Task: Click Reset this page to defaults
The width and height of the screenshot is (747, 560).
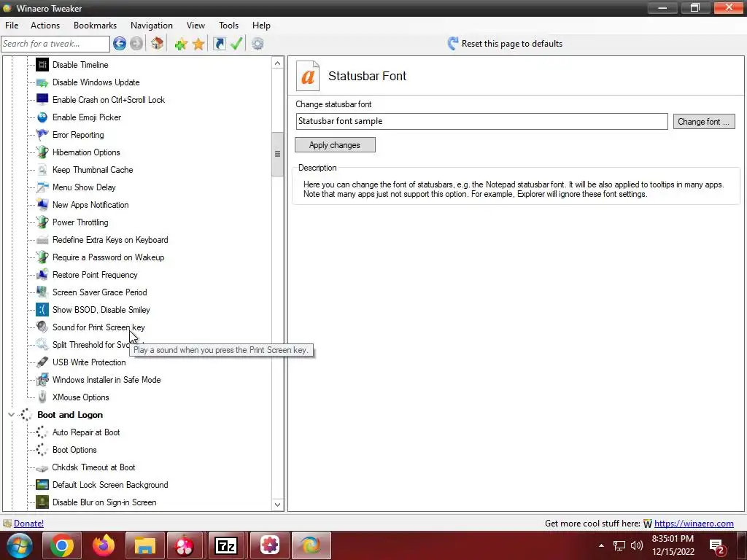Action: pos(505,44)
